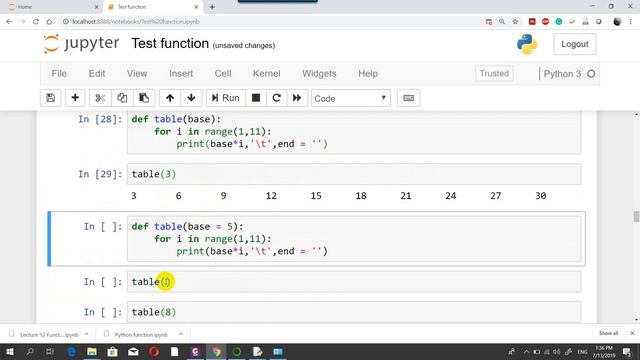Restart the kernel with circular arrow icon
The image size is (640, 360).
coord(276,98)
